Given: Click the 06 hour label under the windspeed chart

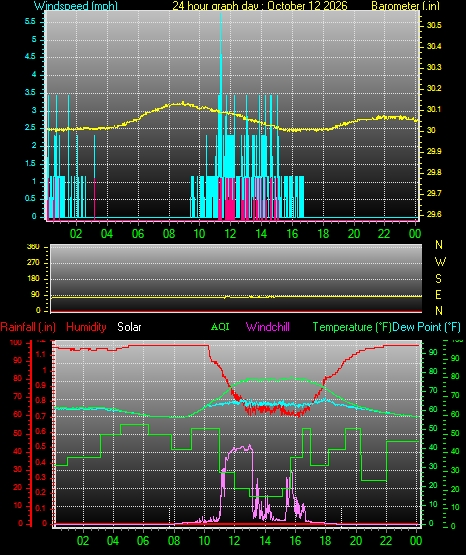Looking at the screenshot, I should [138, 234].
